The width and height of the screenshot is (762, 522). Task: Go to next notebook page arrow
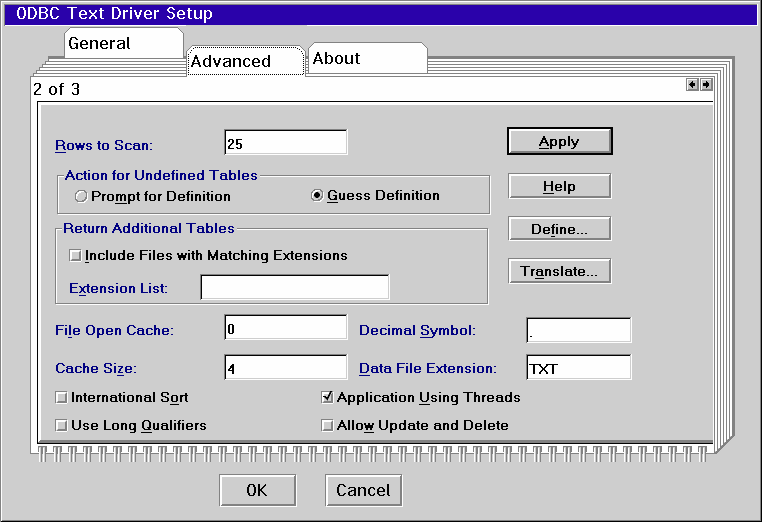tap(706, 85)
